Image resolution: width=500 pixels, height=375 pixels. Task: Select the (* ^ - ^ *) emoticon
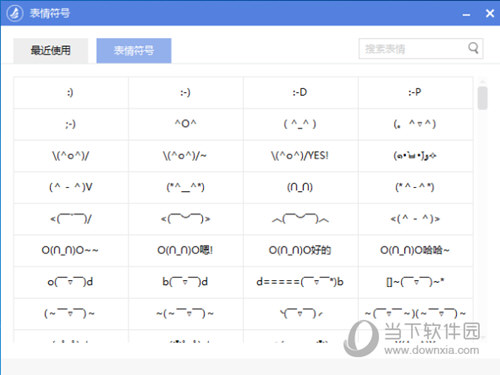tap(415, 187)
